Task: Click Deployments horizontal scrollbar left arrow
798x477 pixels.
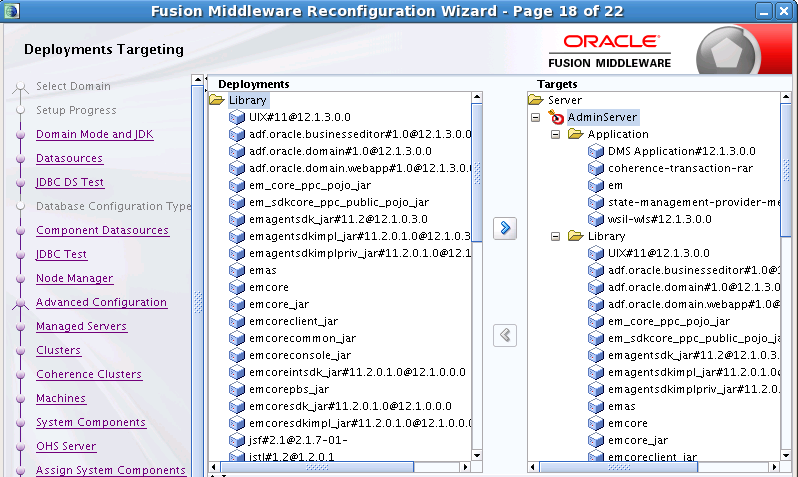Action: (x=214, y=467)
